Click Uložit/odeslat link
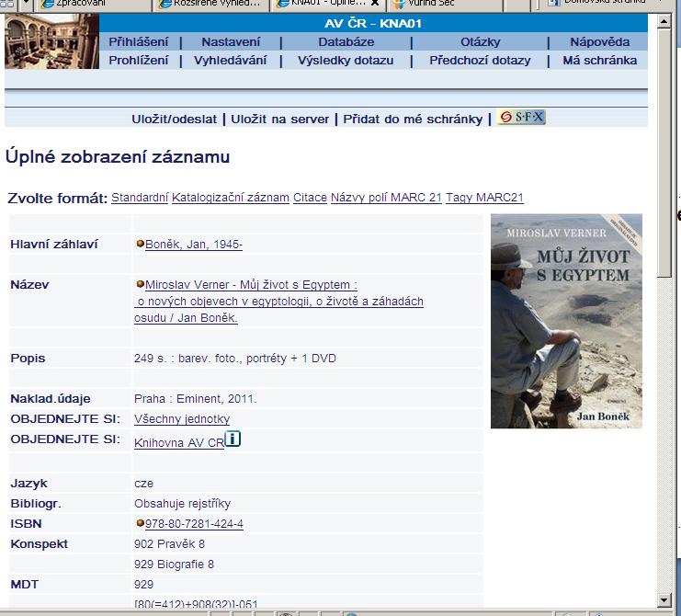681x616 pixels. (x=175, y=119)
